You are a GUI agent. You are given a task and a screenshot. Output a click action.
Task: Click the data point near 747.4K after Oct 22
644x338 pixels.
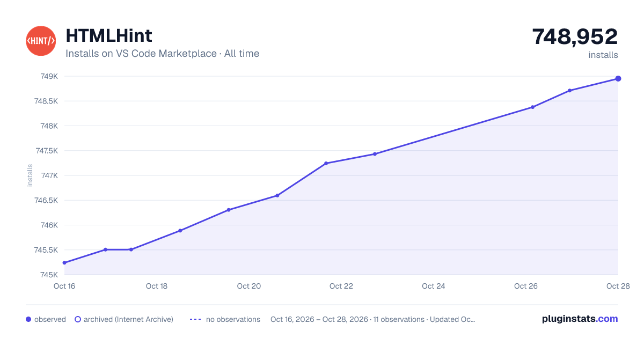[x=375, y=154]
